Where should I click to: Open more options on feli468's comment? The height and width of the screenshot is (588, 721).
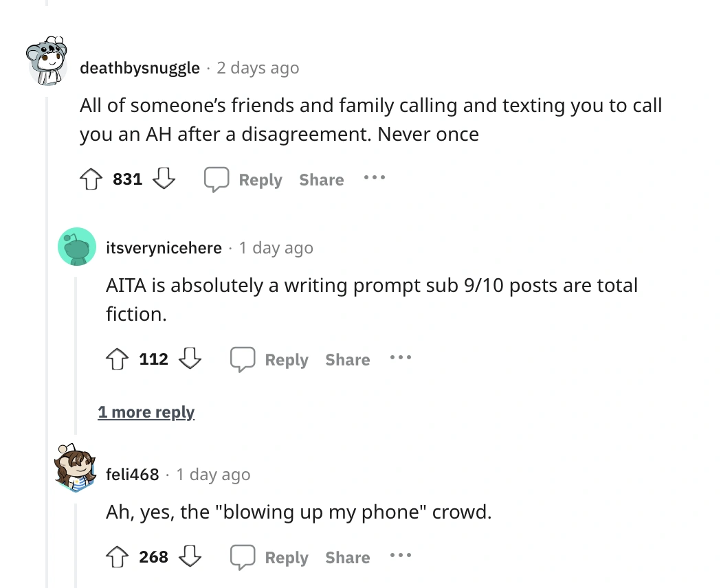[401, 555]
